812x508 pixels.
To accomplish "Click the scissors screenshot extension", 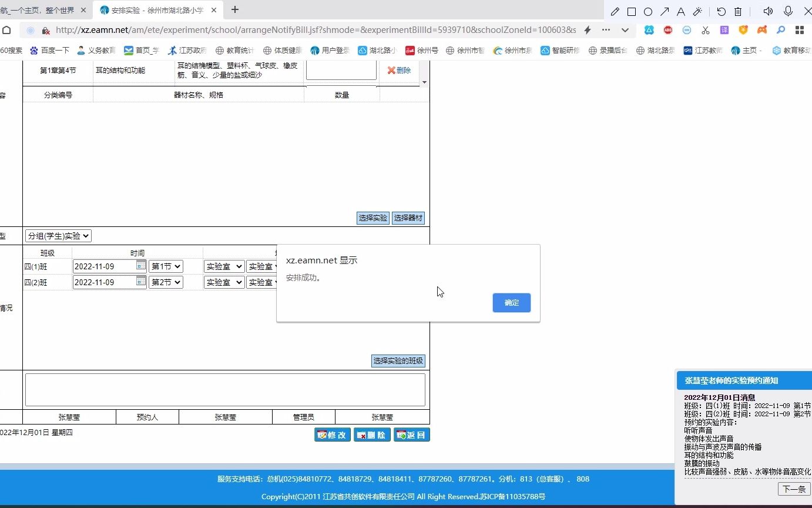I will [x=706, y=30].
